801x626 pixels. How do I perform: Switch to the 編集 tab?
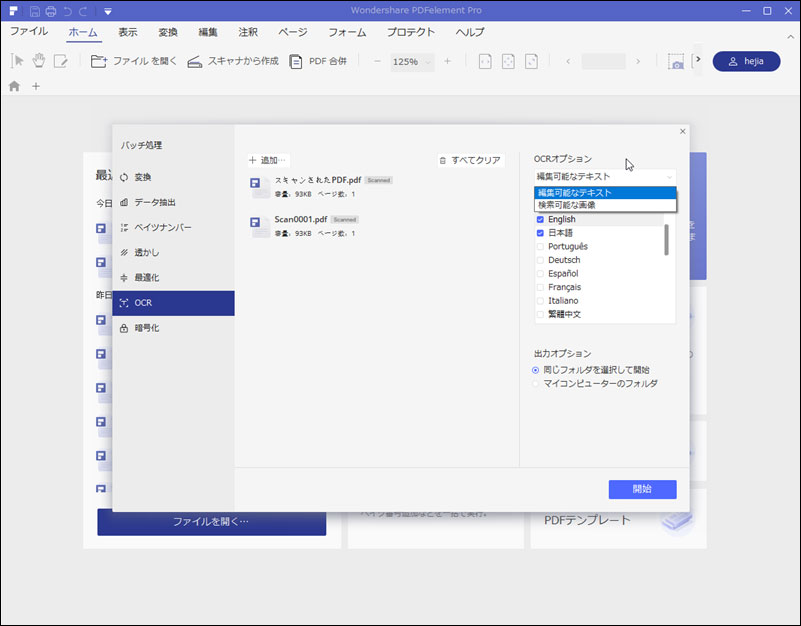pyautogui.click(x=207, y=32)
